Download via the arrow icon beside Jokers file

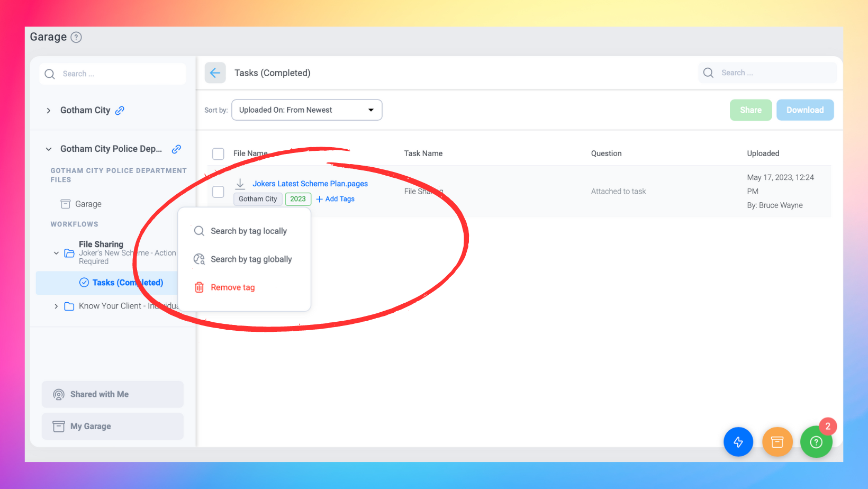click(x=240, y=184)
